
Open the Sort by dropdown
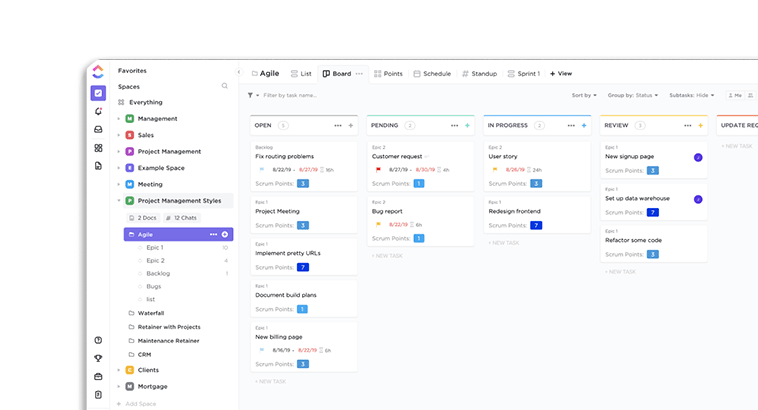[x=584, y=95]
